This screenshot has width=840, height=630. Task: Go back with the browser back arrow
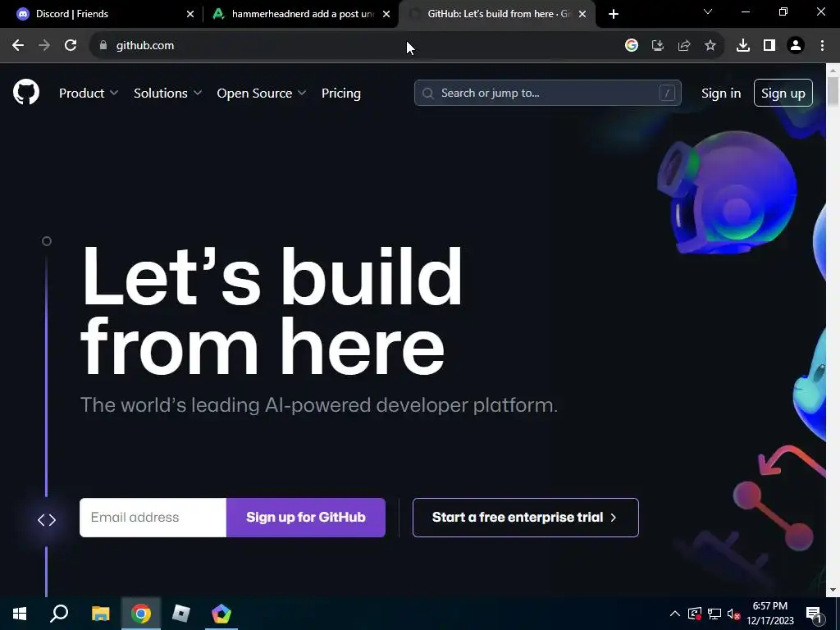[18, 46]
